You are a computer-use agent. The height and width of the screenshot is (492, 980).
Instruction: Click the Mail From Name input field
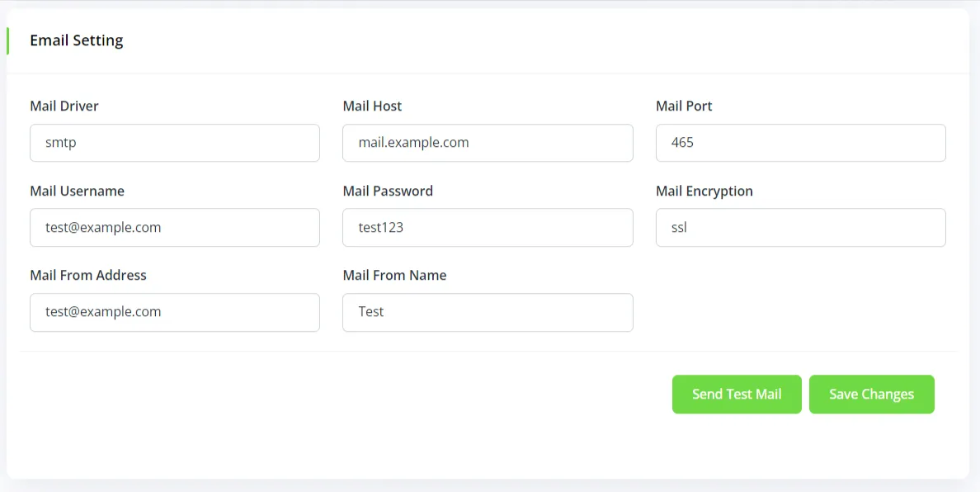487,312
